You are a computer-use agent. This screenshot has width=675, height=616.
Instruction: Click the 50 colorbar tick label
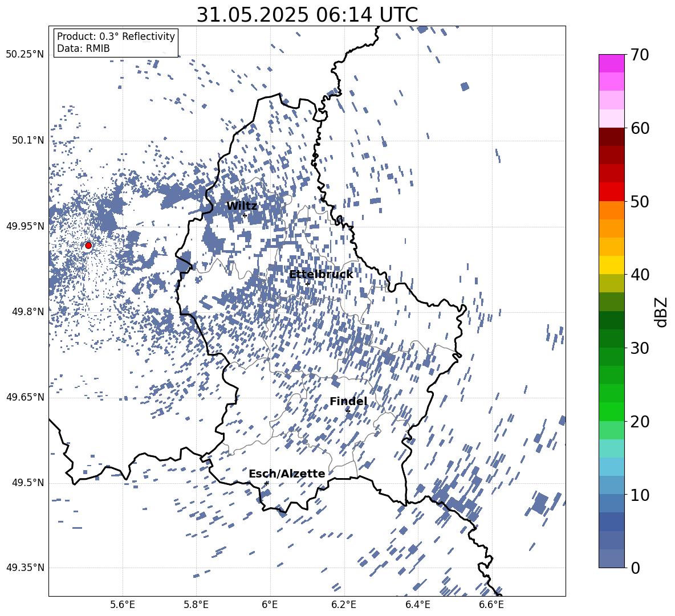pos(640,202)
